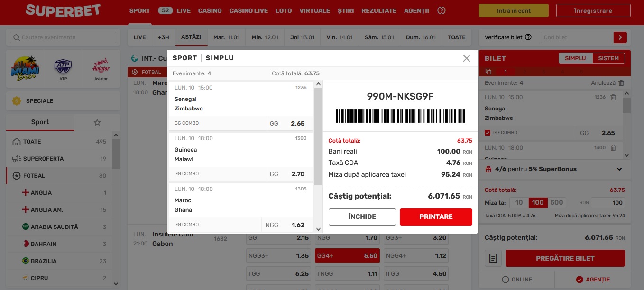Select the GG 2.15 odds button
This screenshot has width=644, height=290.
click(x=278, y=238)
